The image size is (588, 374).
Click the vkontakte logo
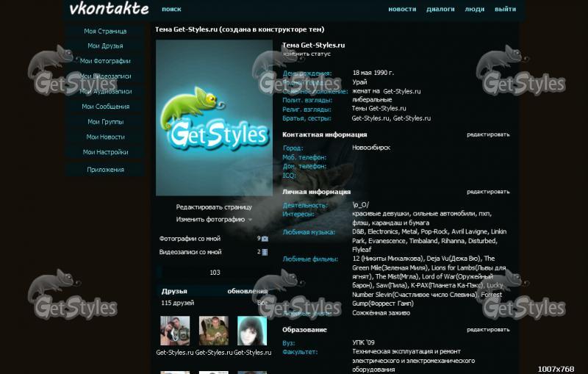109,10
